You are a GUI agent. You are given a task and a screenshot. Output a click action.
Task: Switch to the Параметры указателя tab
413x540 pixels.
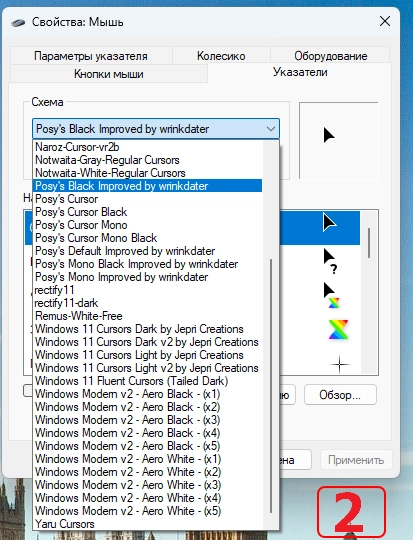click(91, 56)
